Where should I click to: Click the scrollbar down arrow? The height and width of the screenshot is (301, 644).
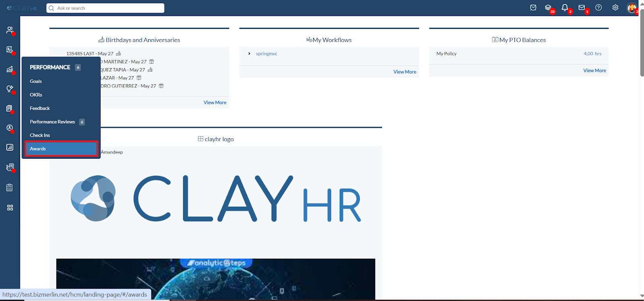point(642,296)
